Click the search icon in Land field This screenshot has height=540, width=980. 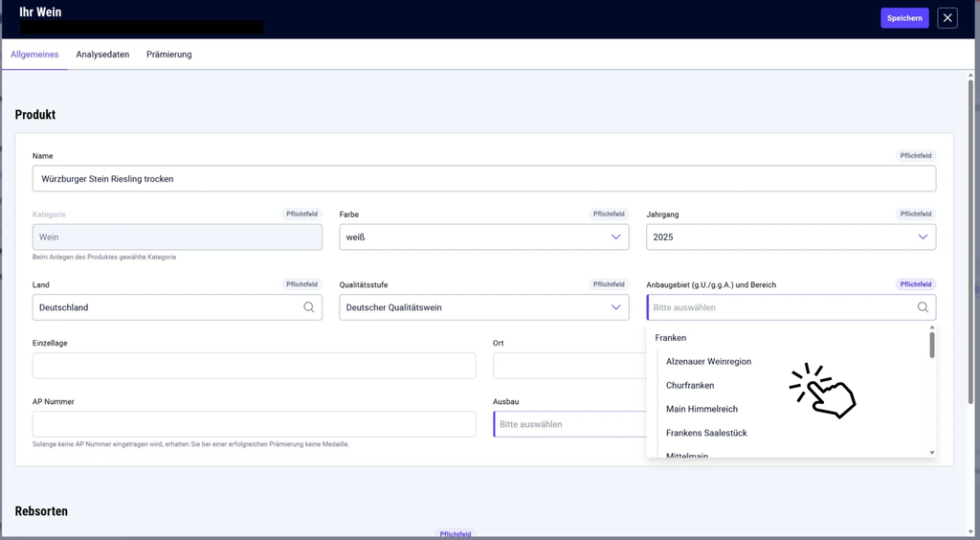(309, 307)
